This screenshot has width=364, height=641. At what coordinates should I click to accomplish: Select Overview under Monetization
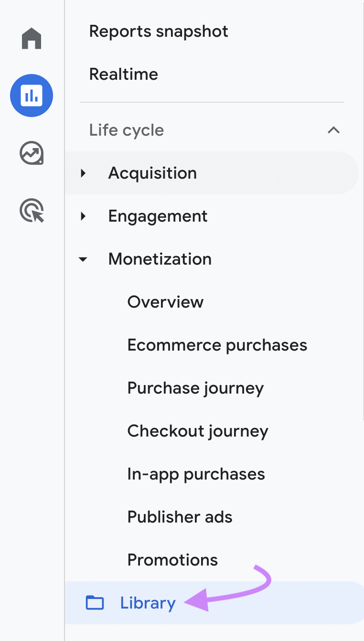(x=165, y=302)
